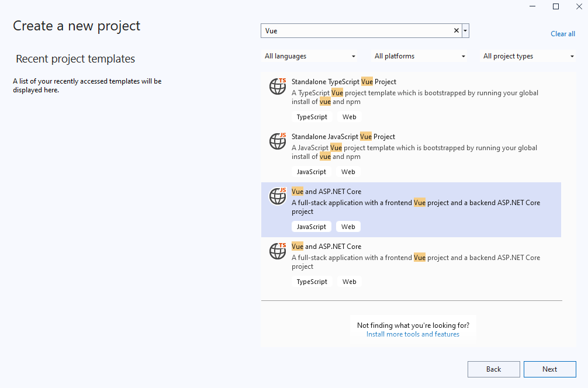588x388 pixels.
Task: Go Back to the previous page
Action: point(493,369)
